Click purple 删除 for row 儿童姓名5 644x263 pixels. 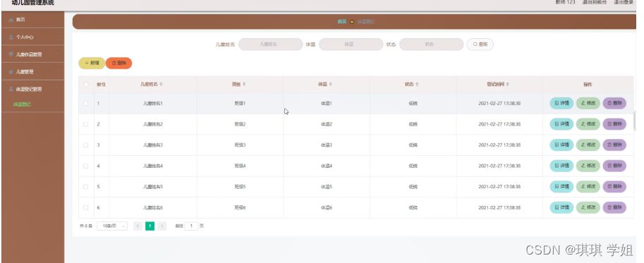(x=614, y=187)
